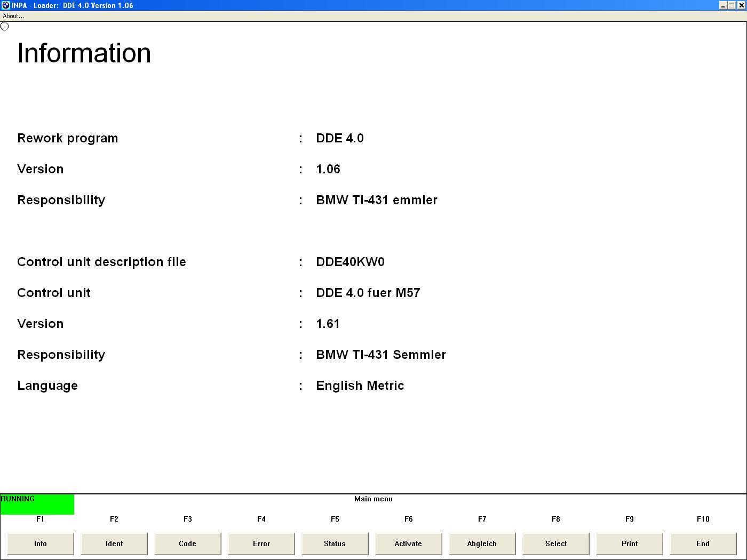
Task: Open the Ident function button
Action: 114,543
